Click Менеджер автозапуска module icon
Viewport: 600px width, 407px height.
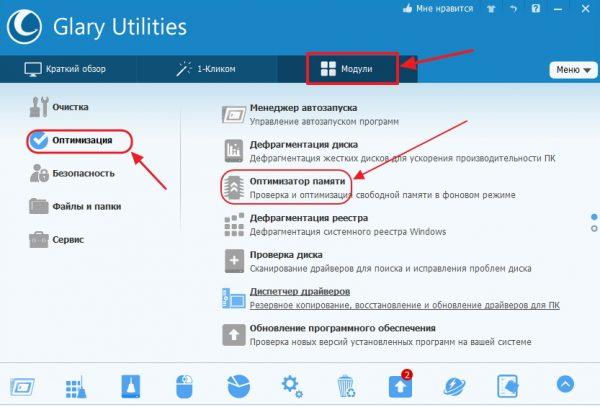[x=234, y=115]
